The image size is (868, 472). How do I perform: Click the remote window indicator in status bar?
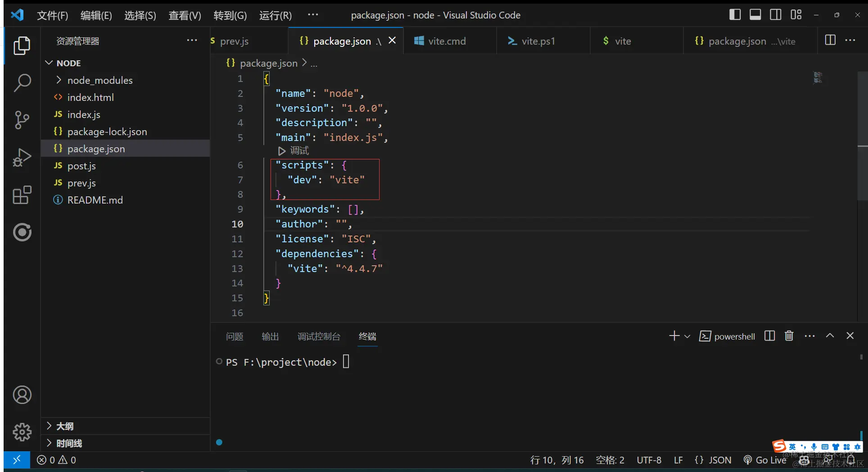[x=17, y=460]
